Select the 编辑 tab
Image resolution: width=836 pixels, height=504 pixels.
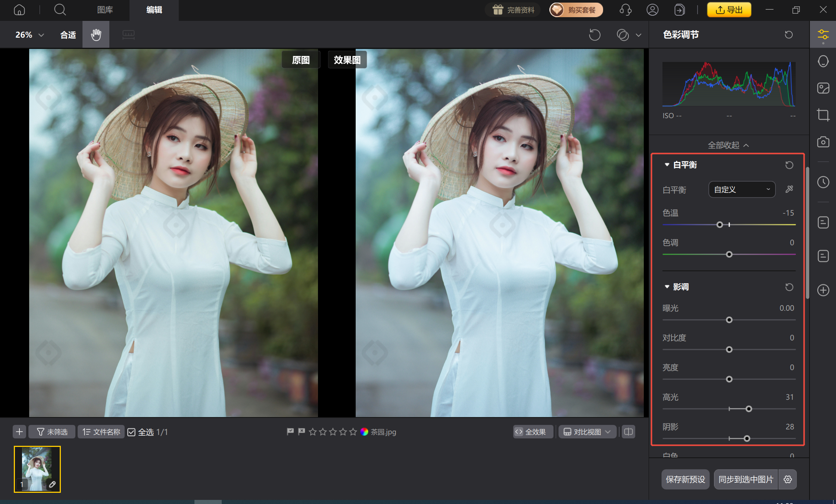(x=154, y=10)
